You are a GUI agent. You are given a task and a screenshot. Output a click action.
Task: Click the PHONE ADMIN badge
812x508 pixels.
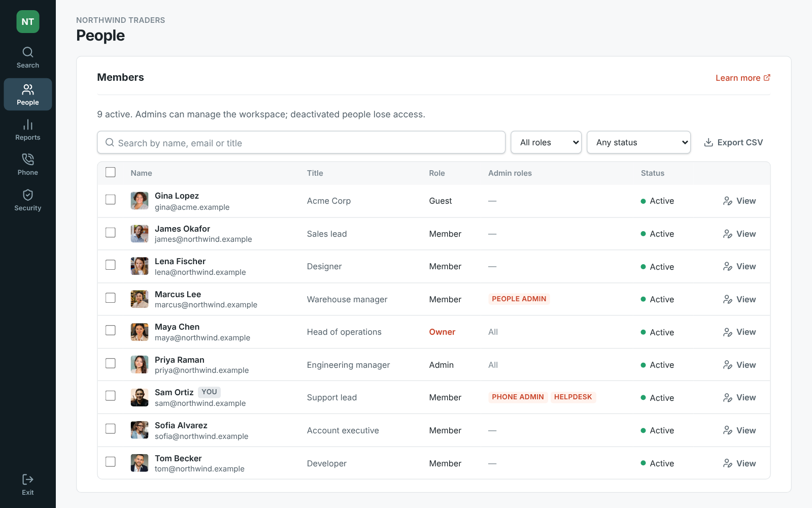click(518, 397)
